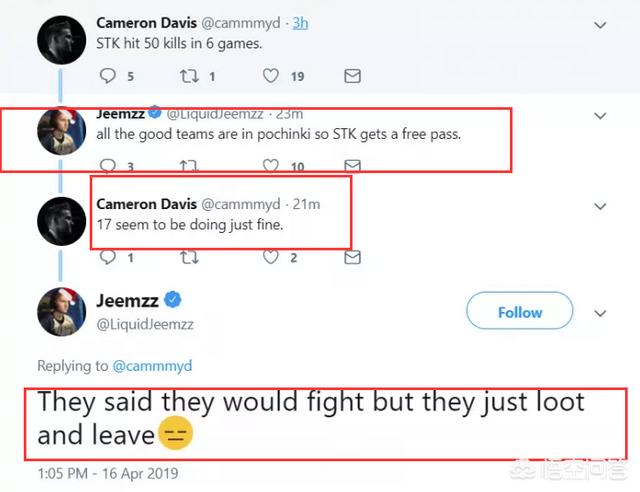This screenshot has height=492, width=640.
Task: Open chevron menu on Cameron Davis's 21m tweet
Action: click(600, 206)
